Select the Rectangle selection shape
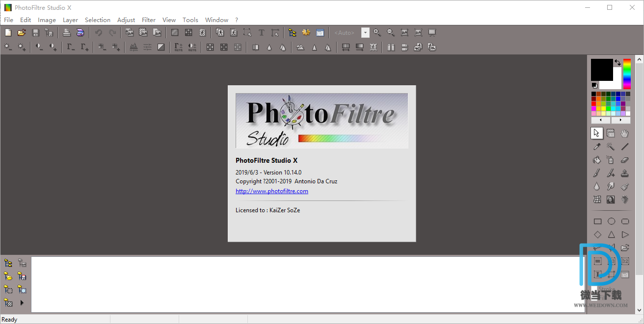Viewport: 644px width, 324px height. coord(597,222)
